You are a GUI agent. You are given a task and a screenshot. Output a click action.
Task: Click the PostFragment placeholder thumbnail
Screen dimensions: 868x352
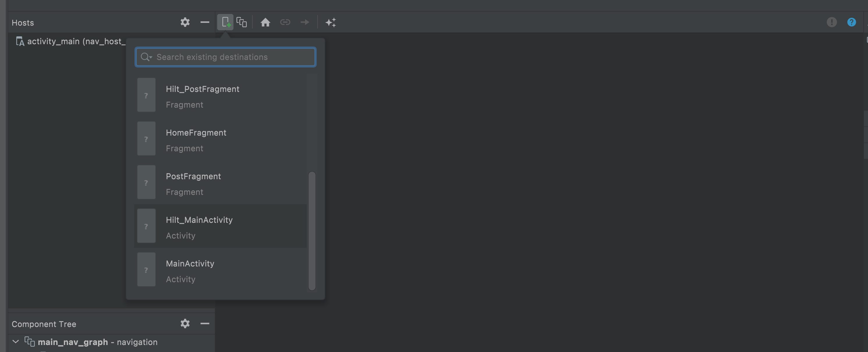pyautogui.click(x=146, y=182)
